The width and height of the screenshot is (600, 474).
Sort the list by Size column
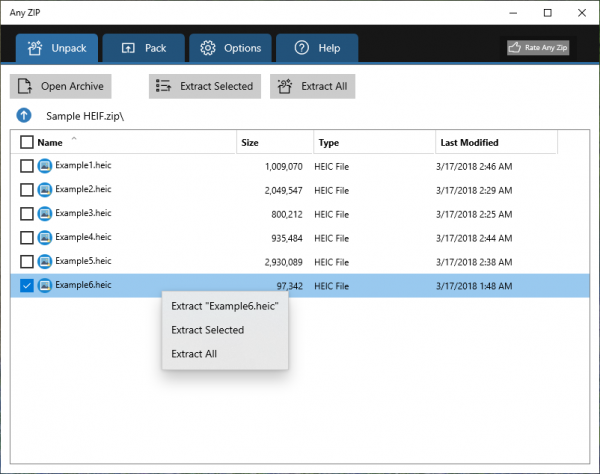point(250,143)
